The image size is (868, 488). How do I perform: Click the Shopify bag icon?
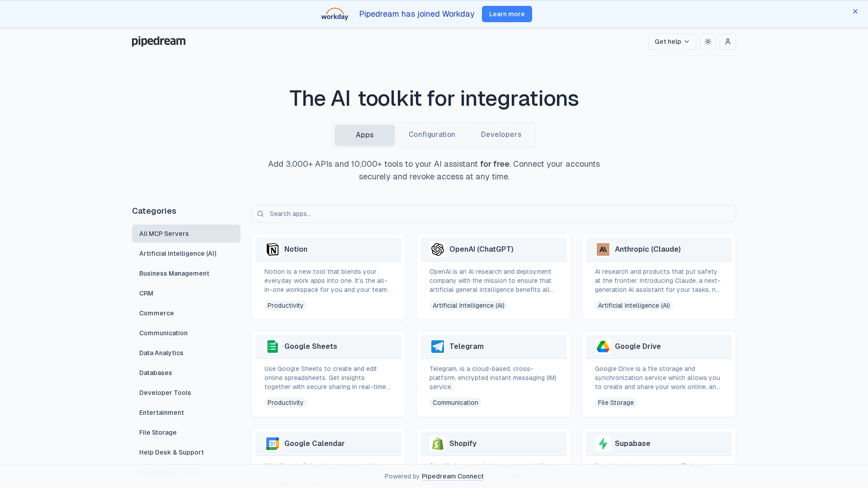437,444
